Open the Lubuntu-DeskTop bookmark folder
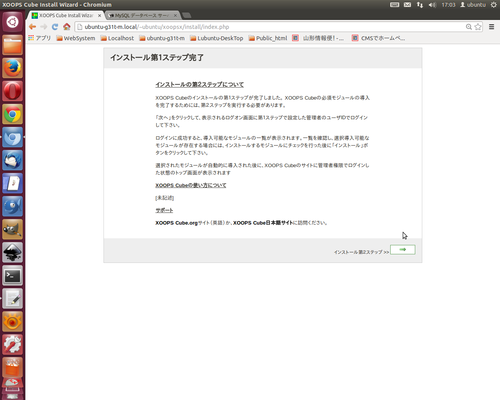500x400 pixels. click(216, 38)
